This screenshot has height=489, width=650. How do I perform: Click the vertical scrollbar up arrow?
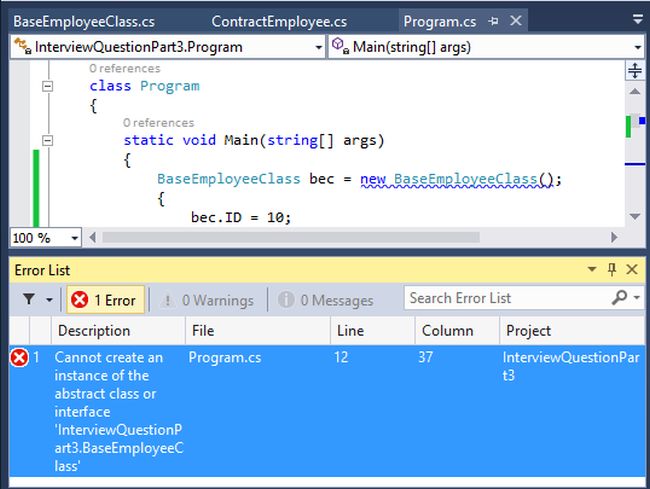pos(635,91)
